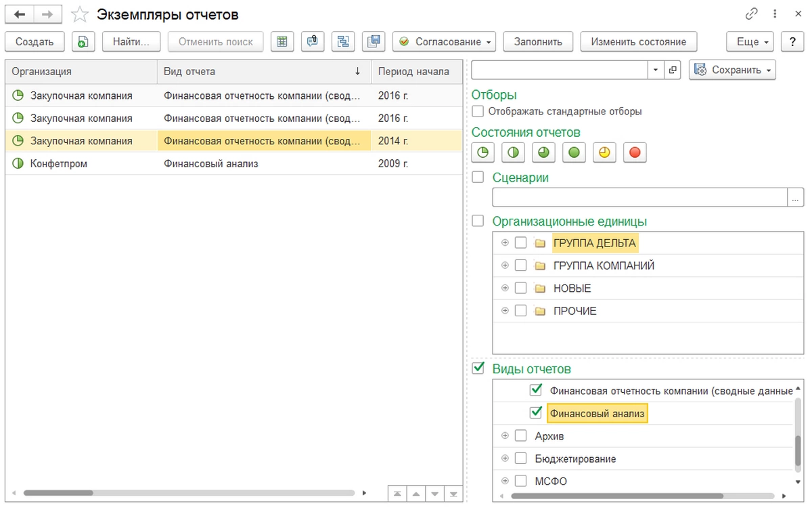The height and width of the screenshot is (510, 812).
Task: Sort by the Вид отчета column header
Action: click(x=264, y=71)
